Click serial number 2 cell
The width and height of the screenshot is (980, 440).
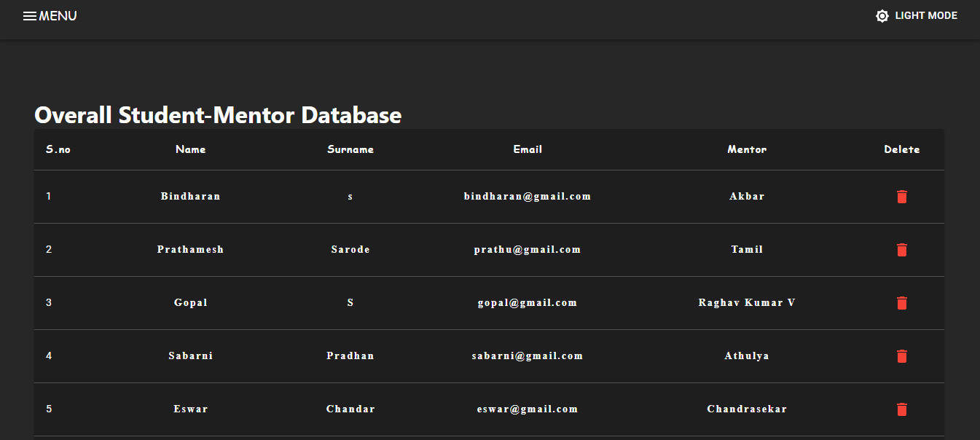49,250
